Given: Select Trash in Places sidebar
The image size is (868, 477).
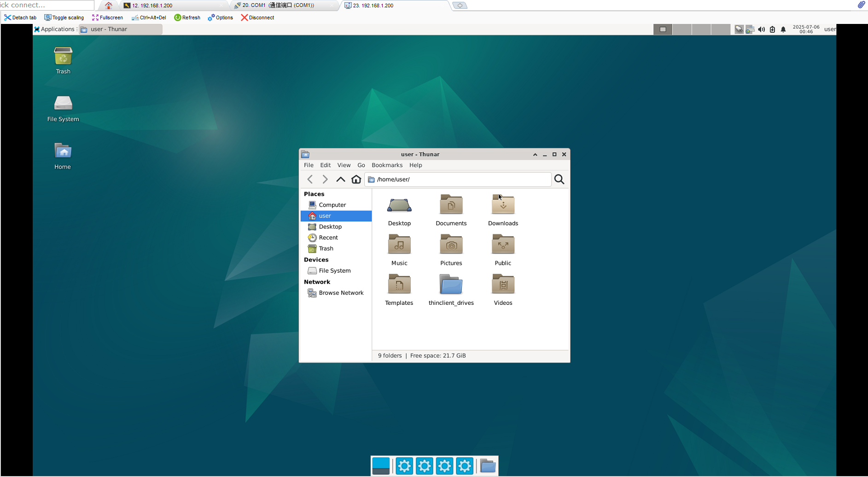Looking at the screenshot, I should [x=336, y=249].
